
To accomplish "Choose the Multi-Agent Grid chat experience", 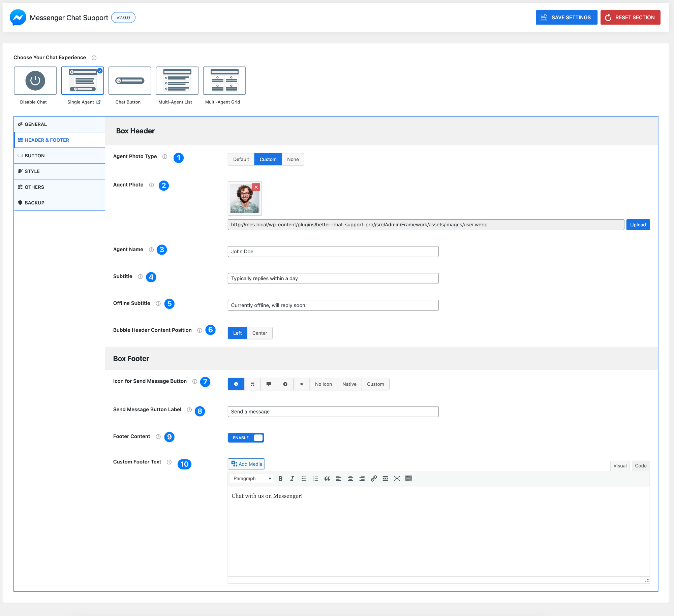I will click(224, 81).
